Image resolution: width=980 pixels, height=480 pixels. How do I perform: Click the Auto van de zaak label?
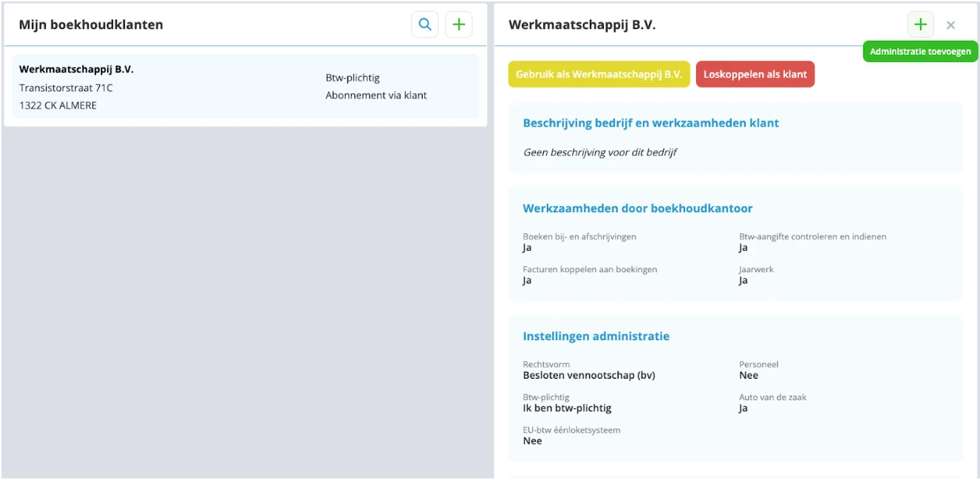773,397
